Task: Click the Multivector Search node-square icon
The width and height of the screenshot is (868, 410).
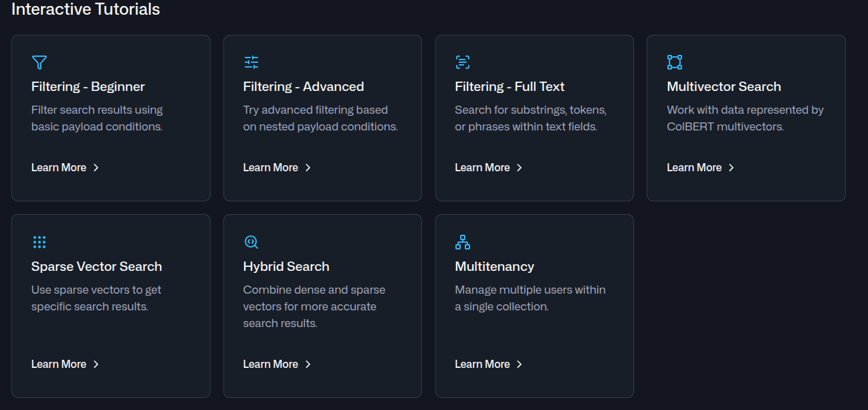Action: point(675,62)
